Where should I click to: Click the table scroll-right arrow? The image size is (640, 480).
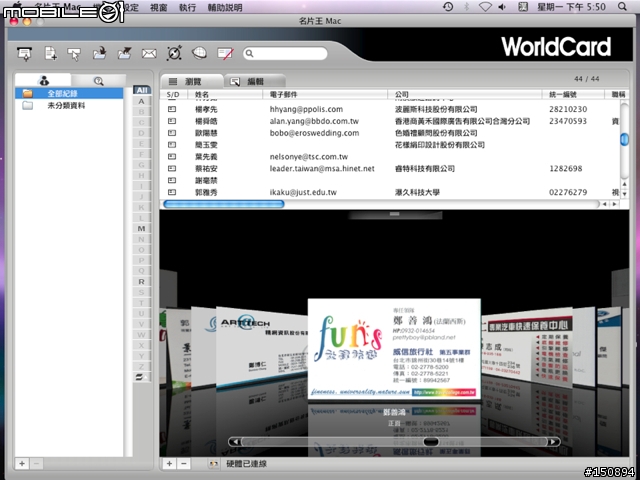[x=614, y=204]
